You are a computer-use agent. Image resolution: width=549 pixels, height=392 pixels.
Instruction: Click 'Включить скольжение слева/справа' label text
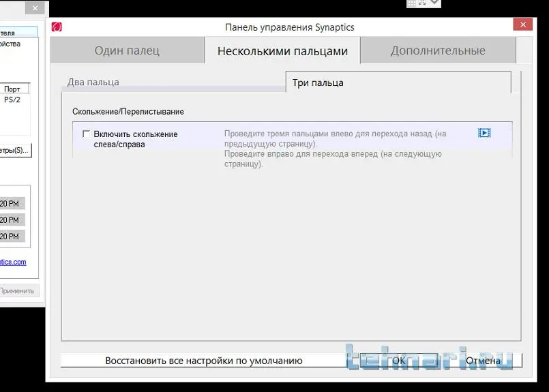tap(136, 139)
